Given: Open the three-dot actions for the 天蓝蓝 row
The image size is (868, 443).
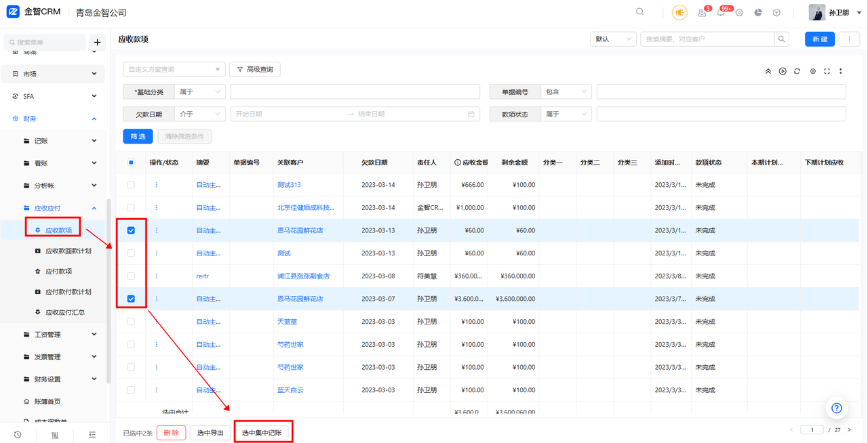Looking at the screenshot, I should coord(157,322).
